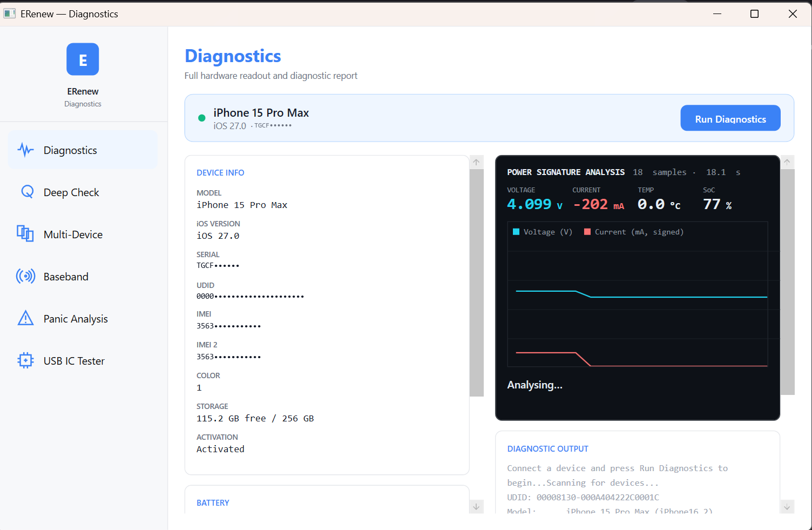Click the up arrow of device info scrollbar
Viewport: 812px width, 530px height.
pos(476,162)
